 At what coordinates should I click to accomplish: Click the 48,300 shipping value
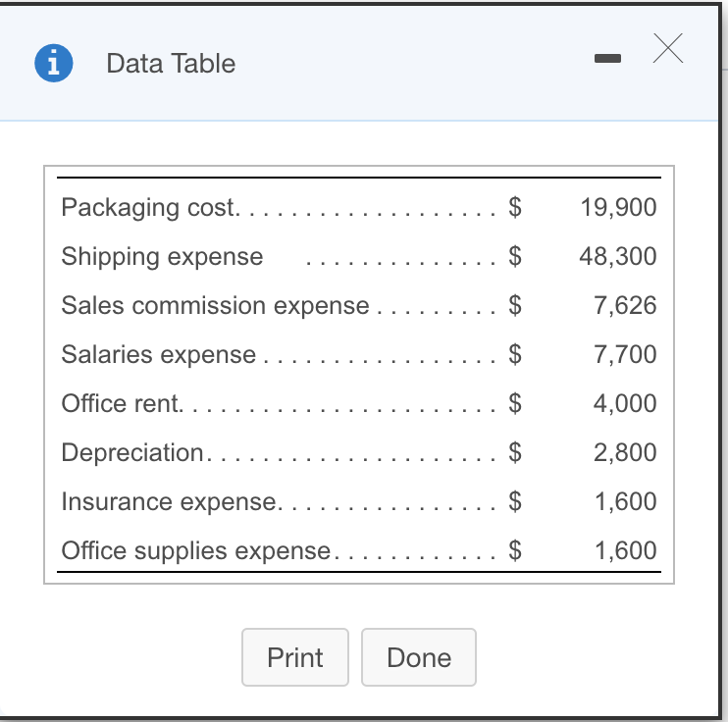(617, 256)
